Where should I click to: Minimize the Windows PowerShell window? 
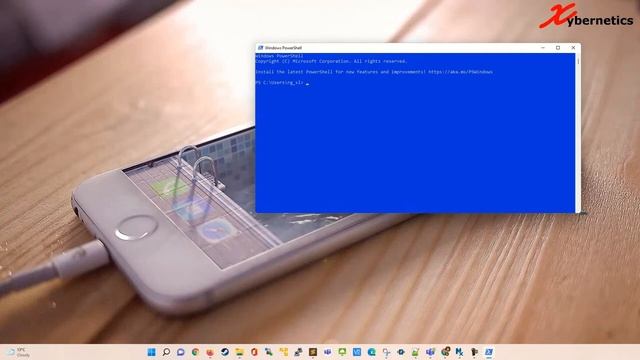point(543,48)
